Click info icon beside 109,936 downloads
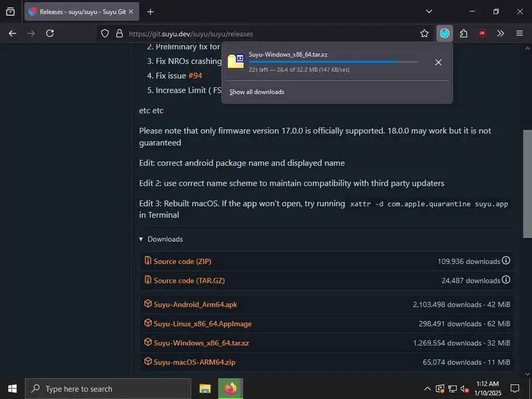 click(x=506, y=260)
